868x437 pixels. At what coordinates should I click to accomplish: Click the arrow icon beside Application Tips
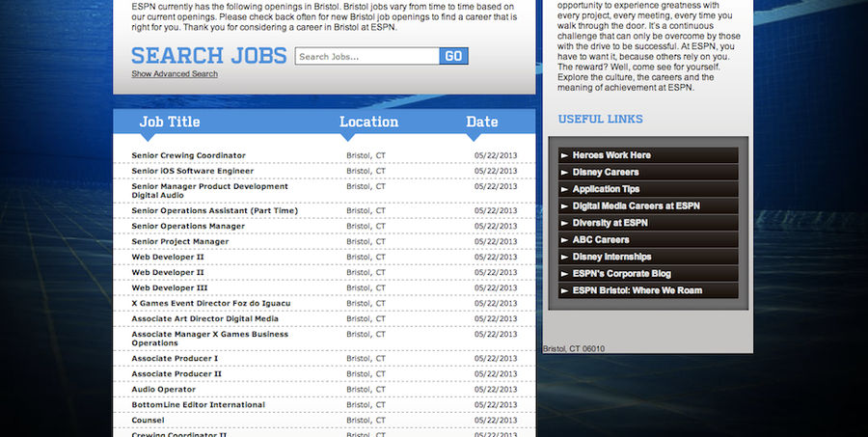click(x=564, y=189)
